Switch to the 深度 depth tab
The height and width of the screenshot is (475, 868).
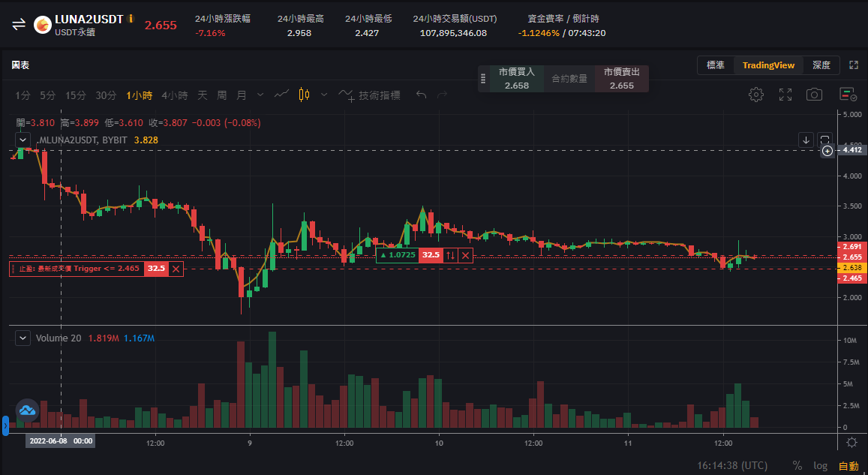click(821, 65)
